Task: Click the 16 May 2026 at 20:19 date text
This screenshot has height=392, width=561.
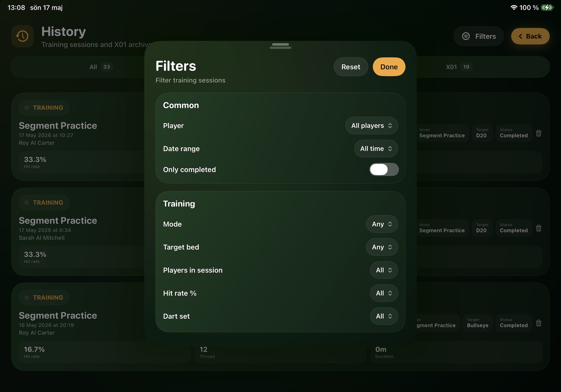Action: click(x=46, y=325)
